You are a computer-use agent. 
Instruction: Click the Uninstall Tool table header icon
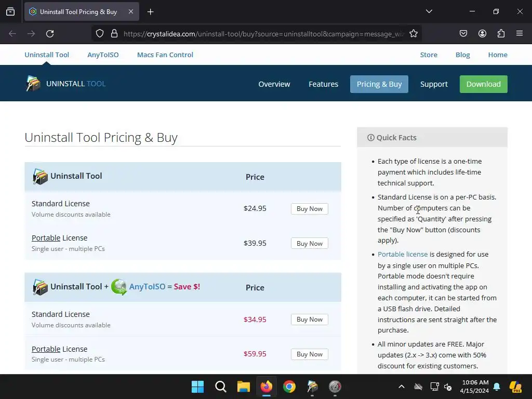tap(40, 177)
